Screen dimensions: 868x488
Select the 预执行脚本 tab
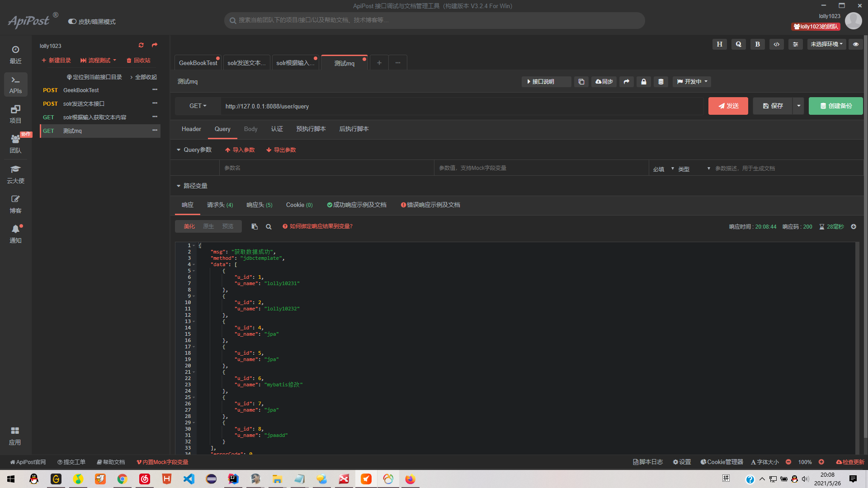coord(311,129)
